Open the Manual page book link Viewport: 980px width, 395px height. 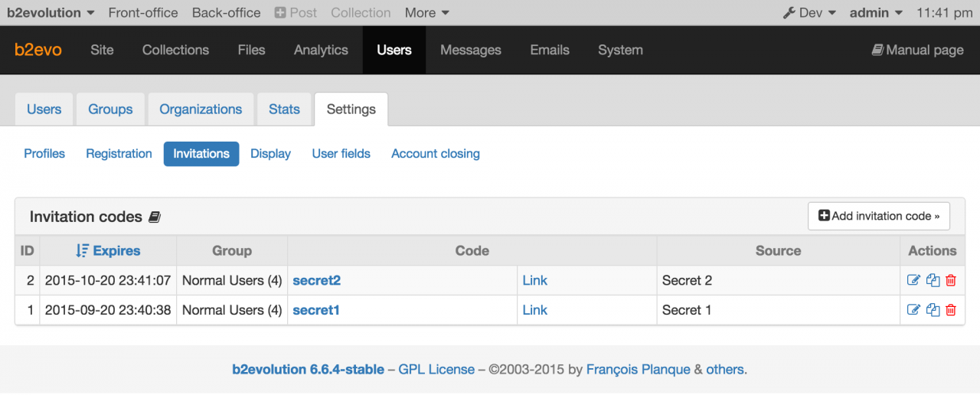(917, 50)
